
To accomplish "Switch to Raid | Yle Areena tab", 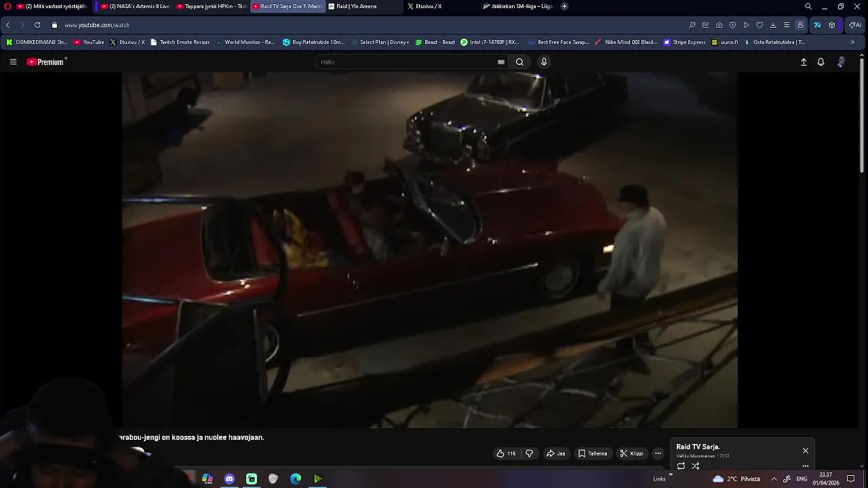I will coord(363,6).
